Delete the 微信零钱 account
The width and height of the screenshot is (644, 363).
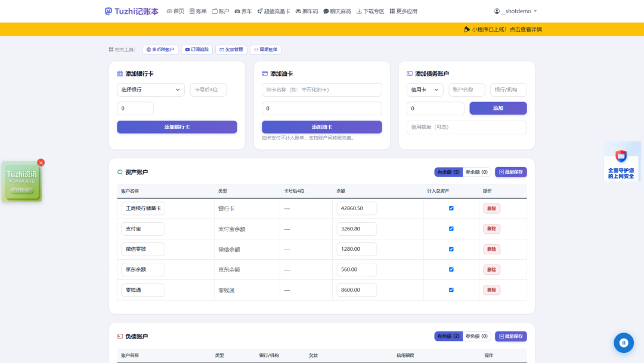(x=491, y=249)
